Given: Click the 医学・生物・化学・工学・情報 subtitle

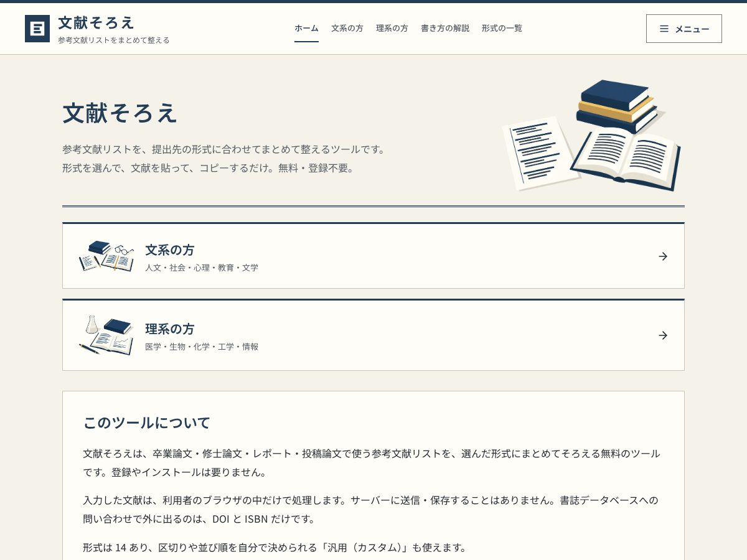Looking at the screenshot, I should (x=202, y=347).
